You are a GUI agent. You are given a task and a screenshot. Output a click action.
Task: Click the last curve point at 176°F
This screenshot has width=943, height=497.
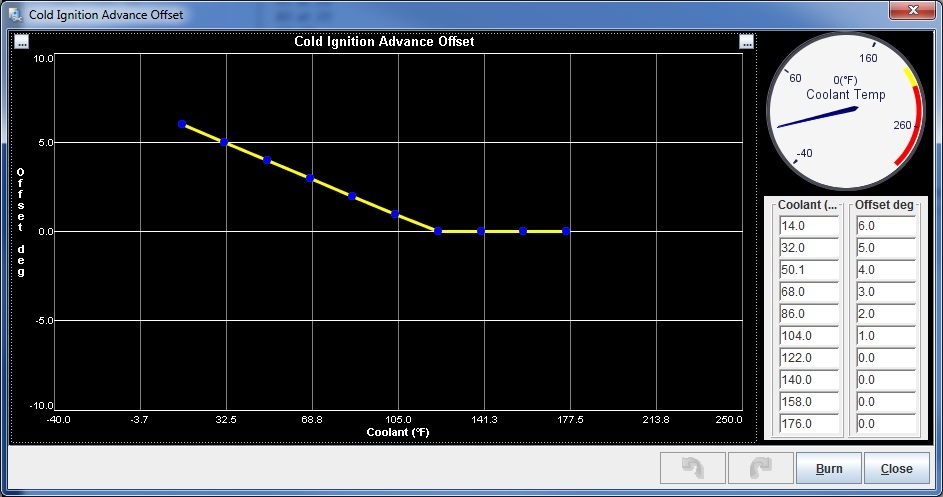566,231
